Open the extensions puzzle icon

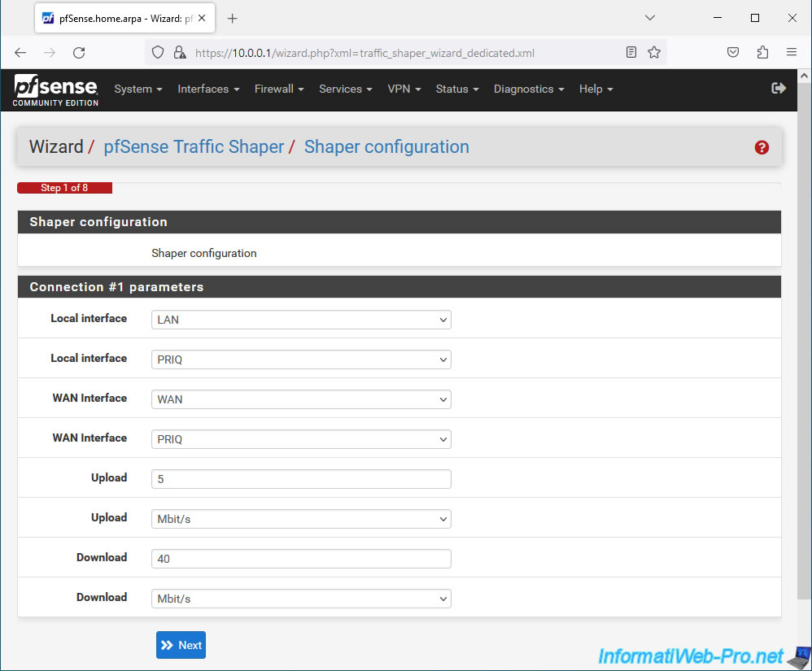762,52
